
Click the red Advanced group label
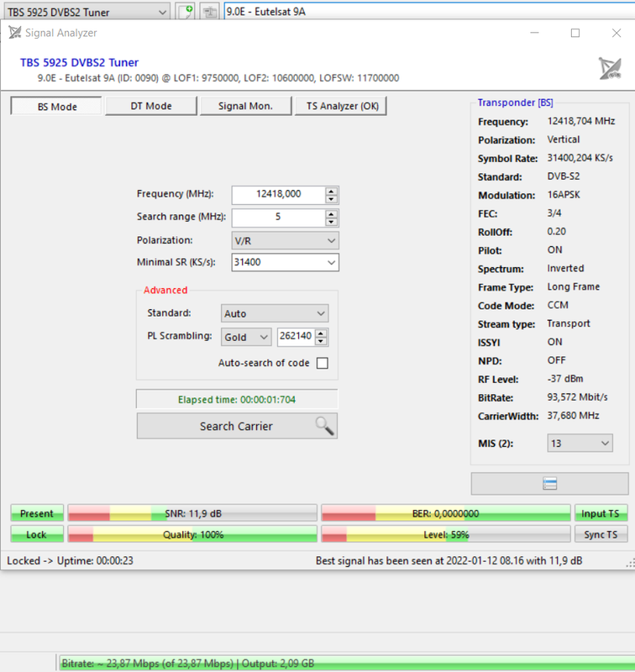165,290
